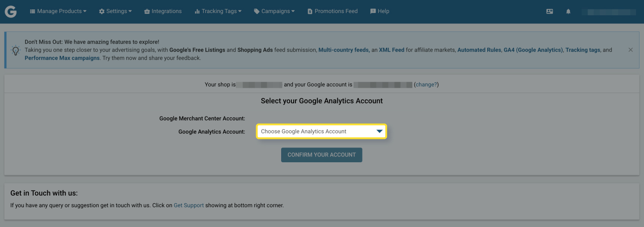Click the G logo icon in header
The image size is (644, 227).
(11, 12)
